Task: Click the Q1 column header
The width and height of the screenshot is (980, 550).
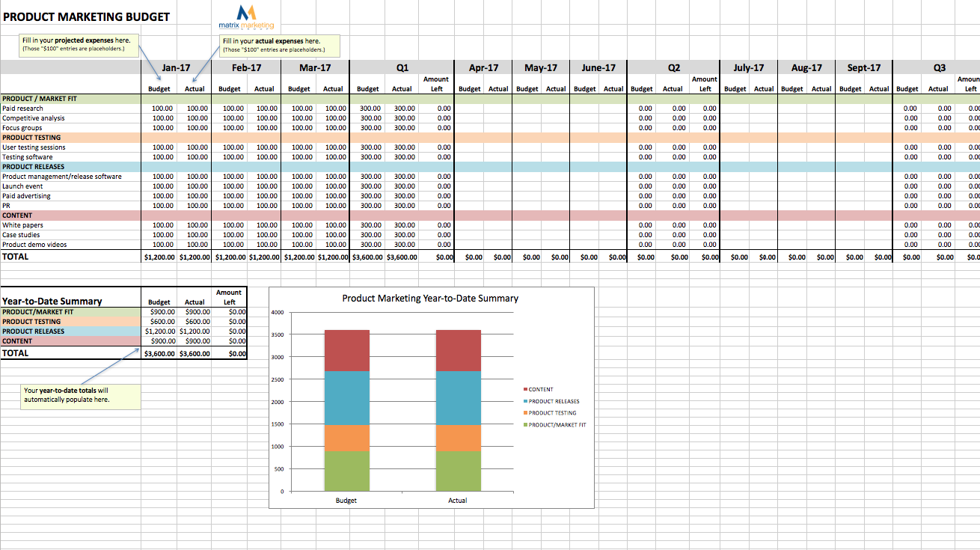Action: pos(402,67)
